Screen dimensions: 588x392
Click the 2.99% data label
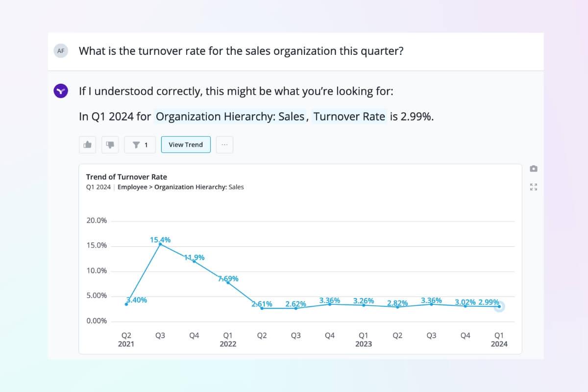click(x=489, y=302)
